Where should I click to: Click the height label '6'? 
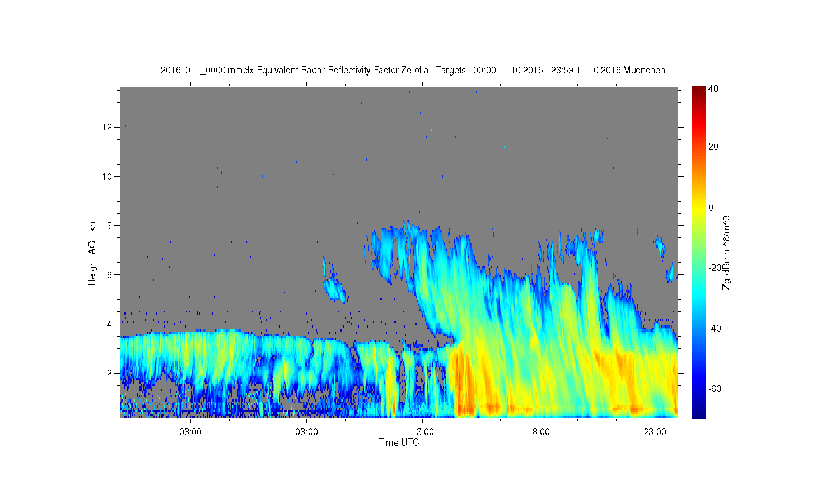click(110, 274)
